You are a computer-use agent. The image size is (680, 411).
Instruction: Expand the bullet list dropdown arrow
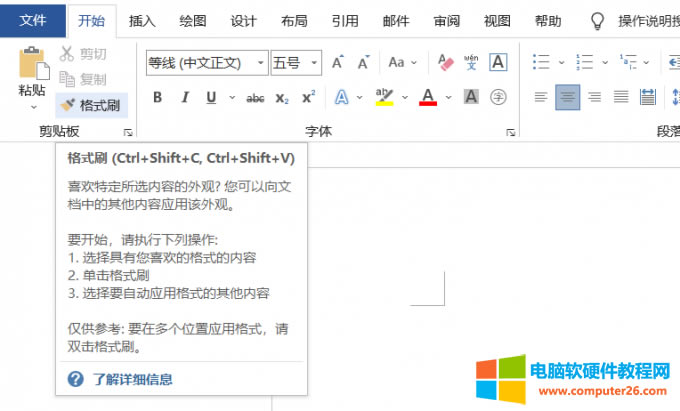pos(562,62)
